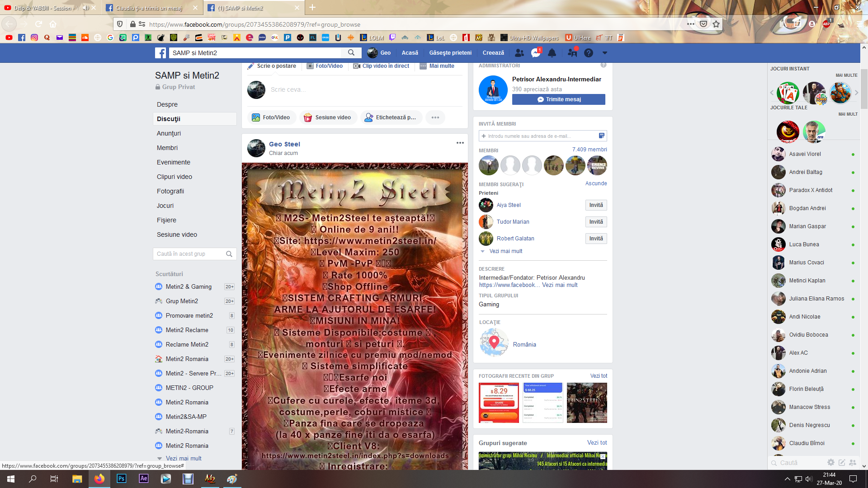868x488 pixels.
Task: Click the friend requests icon
Action: [519, 53]
